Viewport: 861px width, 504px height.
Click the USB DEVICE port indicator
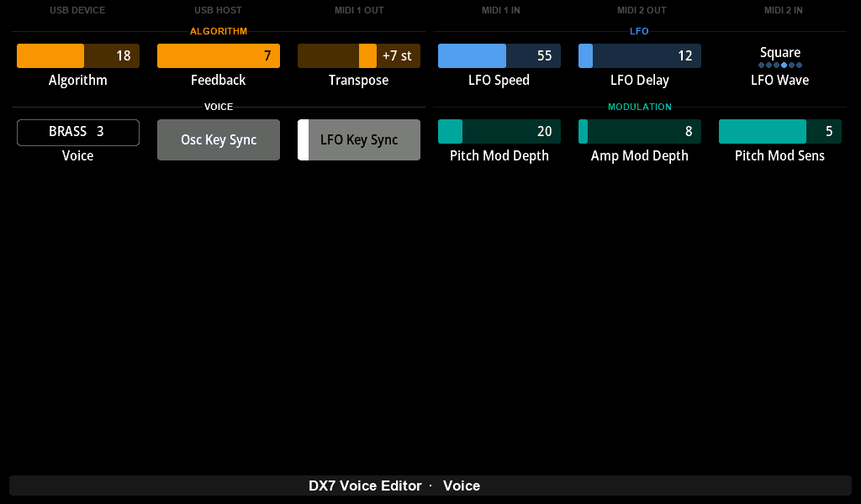pos(77,10)
